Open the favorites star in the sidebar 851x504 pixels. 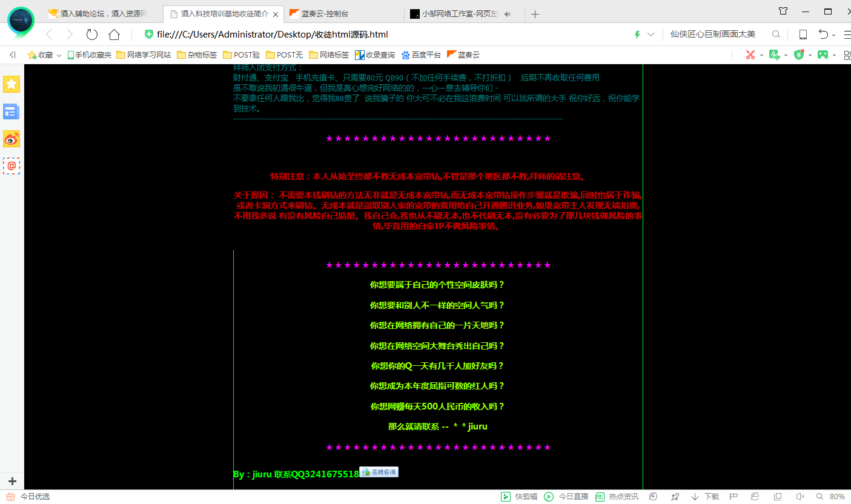point(12,84)
